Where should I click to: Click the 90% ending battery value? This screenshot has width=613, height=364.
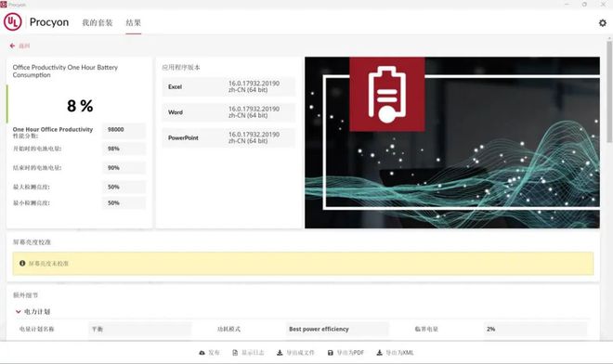pos(124,168)
